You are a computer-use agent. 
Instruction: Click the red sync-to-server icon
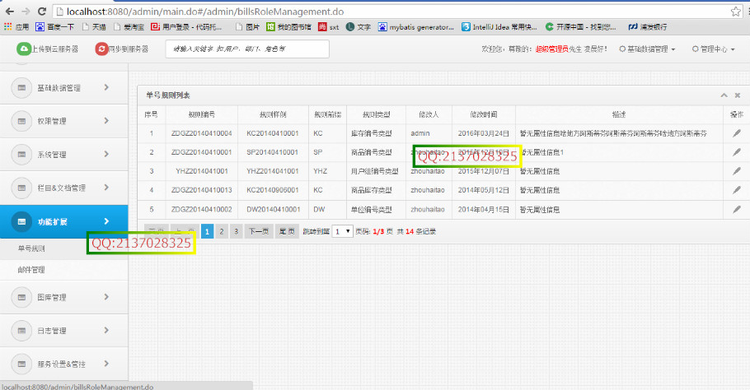101,49
